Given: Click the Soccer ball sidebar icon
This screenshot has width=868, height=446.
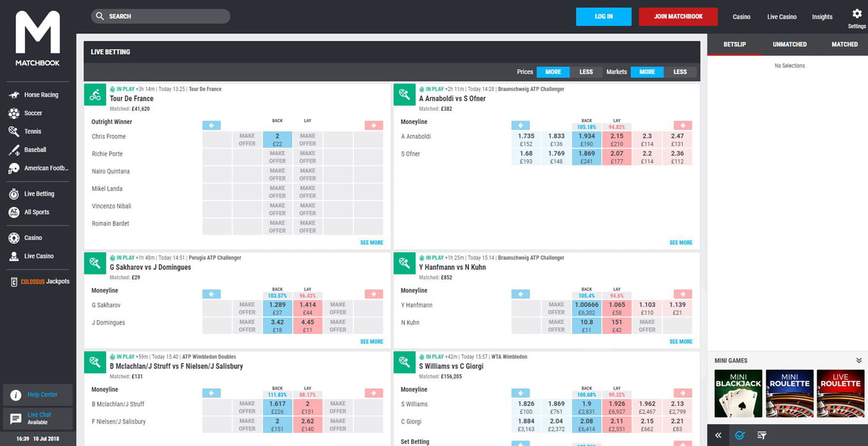Looking at the screenshot, I should (14, 113).
